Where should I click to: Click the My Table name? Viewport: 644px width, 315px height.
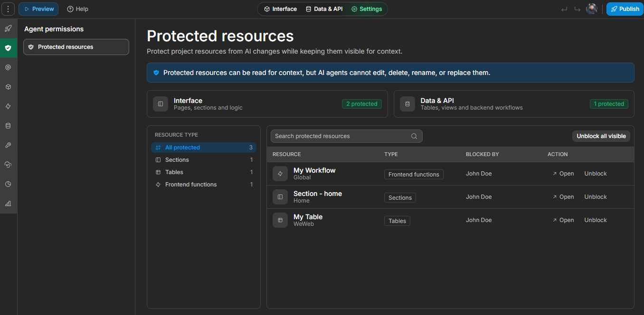coord(308,217)
